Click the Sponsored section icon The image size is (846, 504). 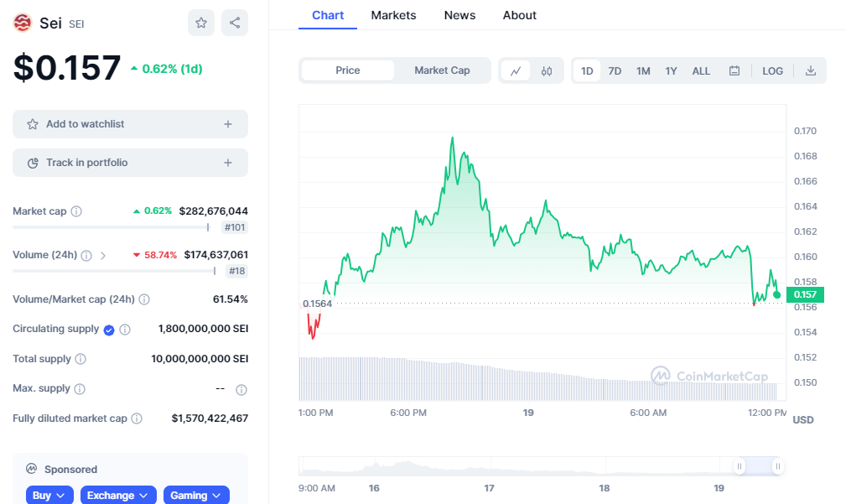click(x=31, y=469)
